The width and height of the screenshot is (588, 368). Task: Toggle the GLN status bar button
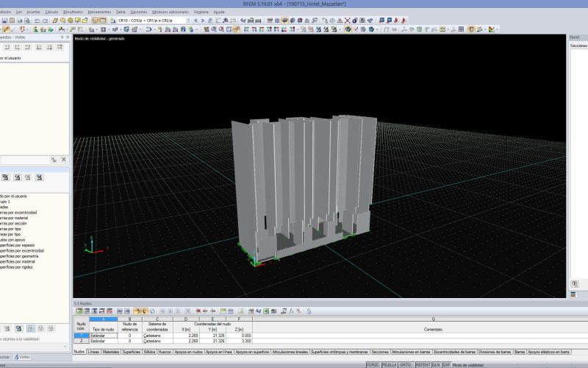coord(436,364)
